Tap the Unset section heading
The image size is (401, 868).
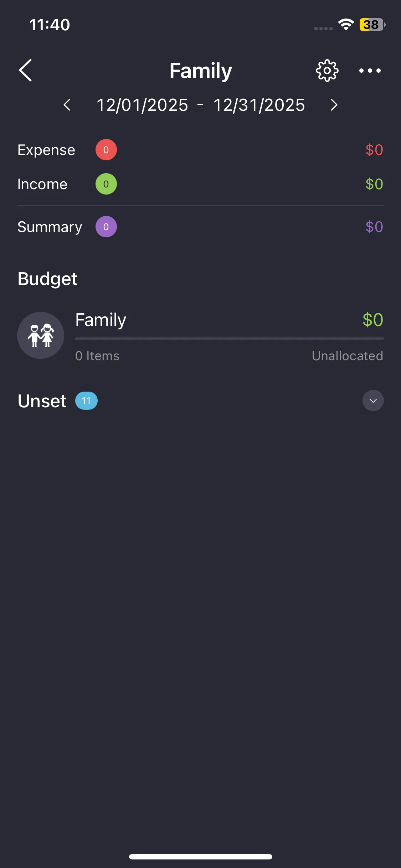(x=42, y=401)
